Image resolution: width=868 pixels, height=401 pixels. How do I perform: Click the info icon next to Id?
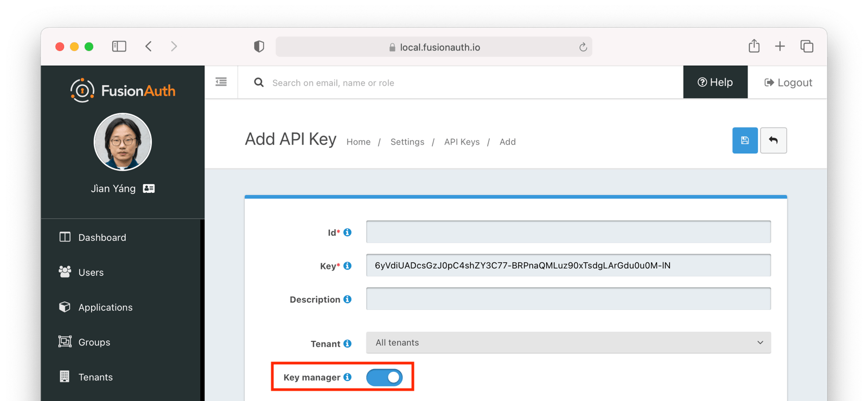[348, 232]
